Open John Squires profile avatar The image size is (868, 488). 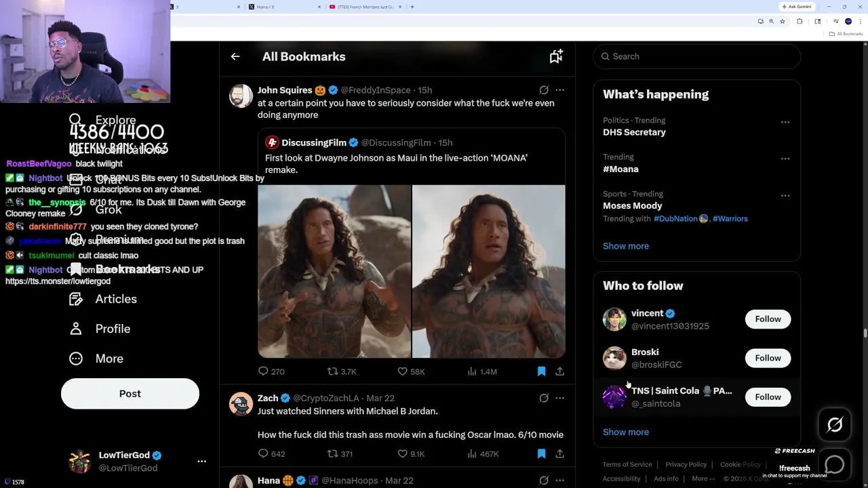[x=241, y=96]
